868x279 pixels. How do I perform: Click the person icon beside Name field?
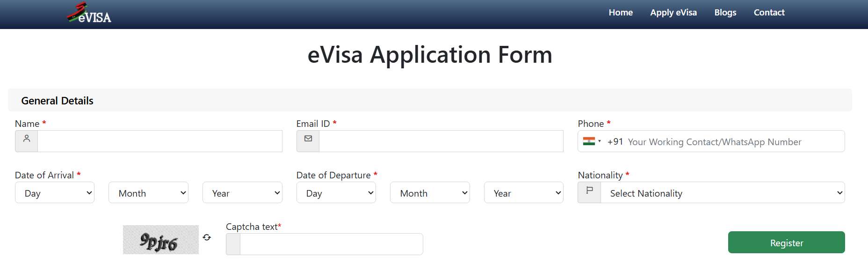[27, 139]
